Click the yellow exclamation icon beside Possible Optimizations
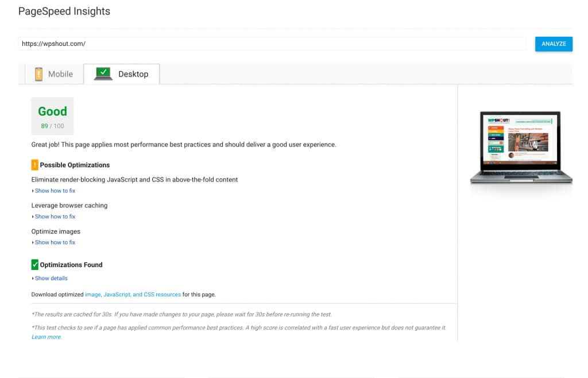Image resolution: width=588 pixels, height=378 pixels. pos(34,165)
